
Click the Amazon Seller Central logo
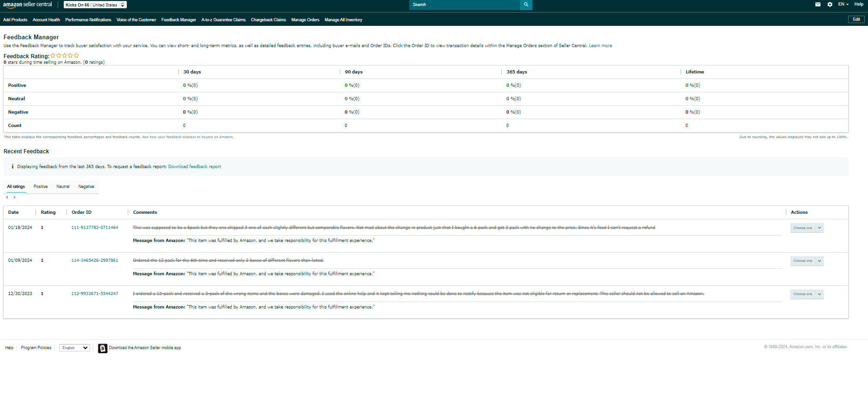click(28, 5)
